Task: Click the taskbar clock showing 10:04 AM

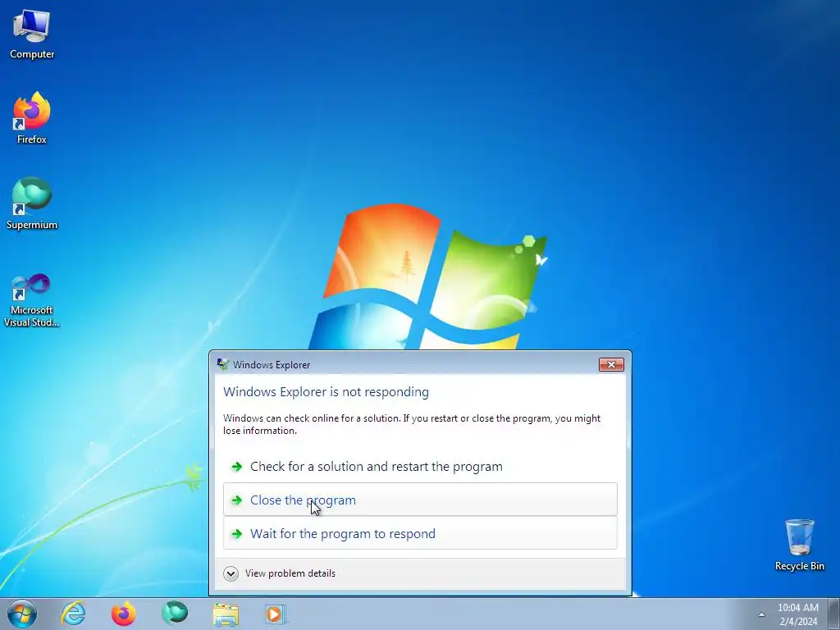Action: [x=797, y=614]
